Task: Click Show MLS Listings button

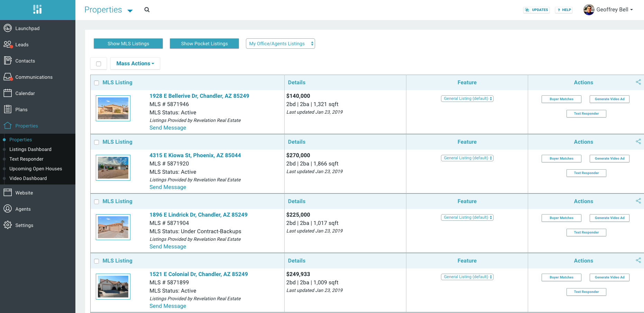Action: [128, 44]
